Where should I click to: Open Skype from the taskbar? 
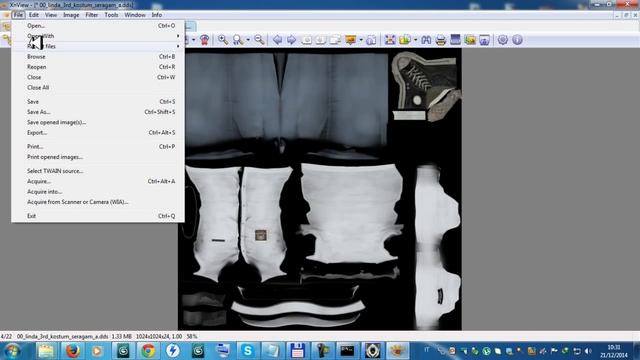click(x=247, y=351)
